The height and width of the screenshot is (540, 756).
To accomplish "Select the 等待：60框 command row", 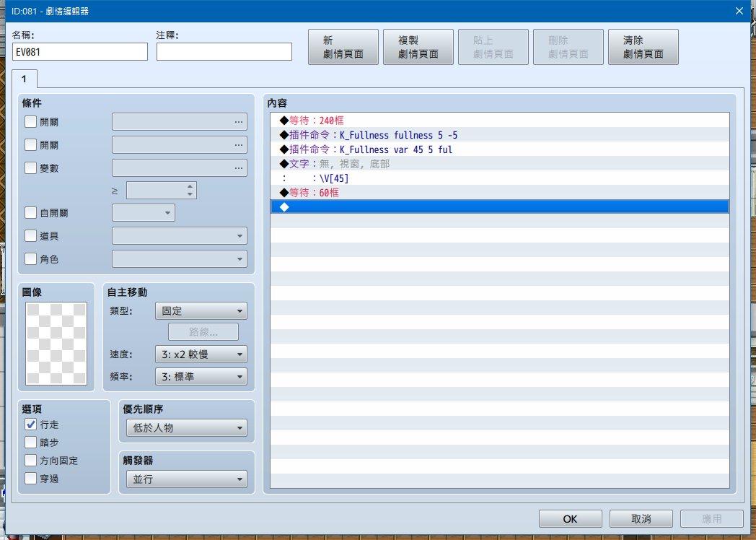I will 499,193.
